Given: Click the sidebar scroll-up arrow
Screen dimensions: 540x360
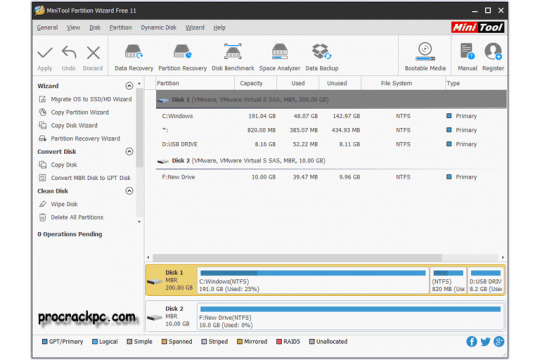Looking at the screenshot, I should pos(139,84).
